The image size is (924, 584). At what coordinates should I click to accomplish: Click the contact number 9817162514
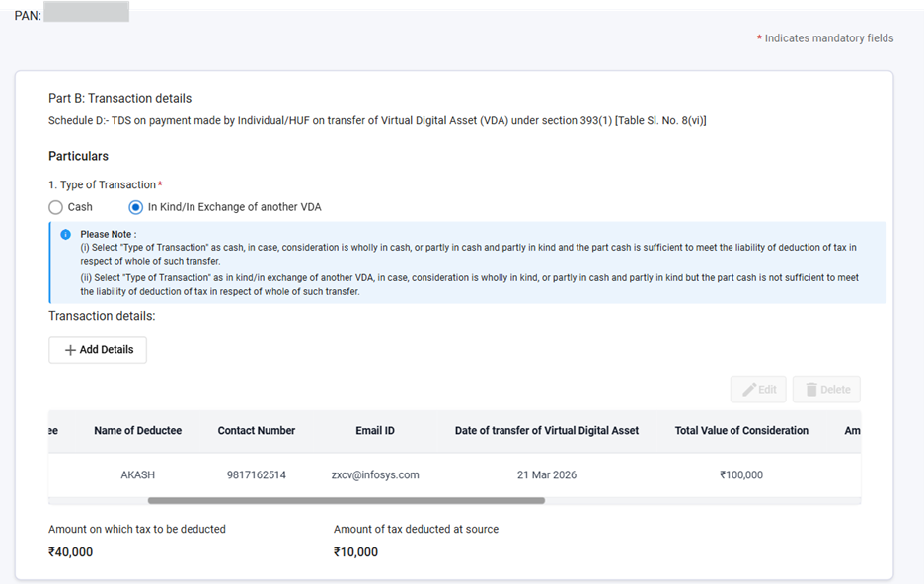click(257, 475)
